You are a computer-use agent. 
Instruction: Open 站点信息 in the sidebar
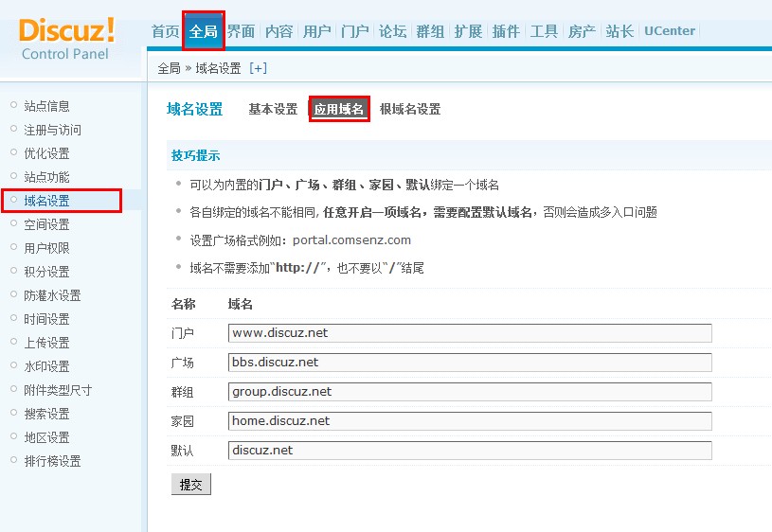tap(46, 106)
